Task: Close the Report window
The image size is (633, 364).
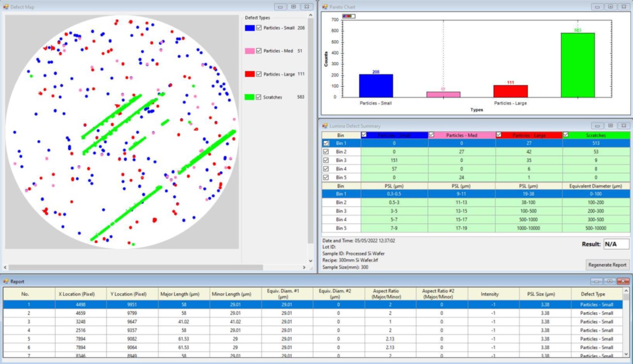Action: click(x=623, y=281)
